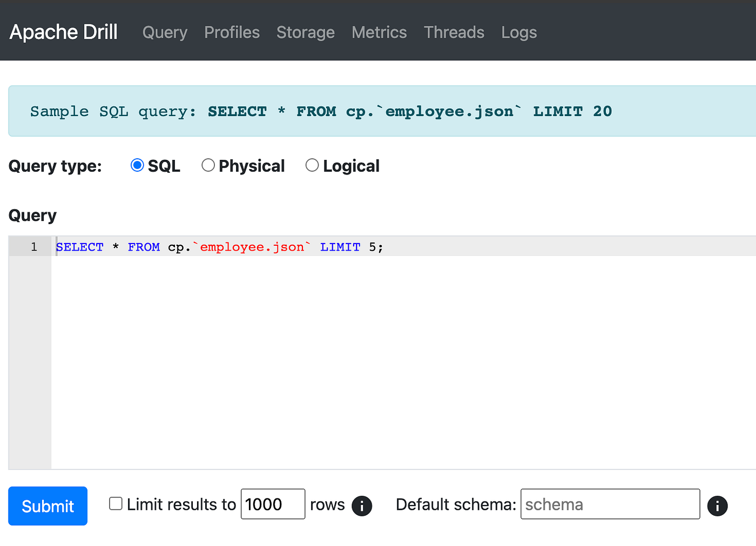Select the Logical query type
This screenshot has height=546, width=756.
click(312, 165)
